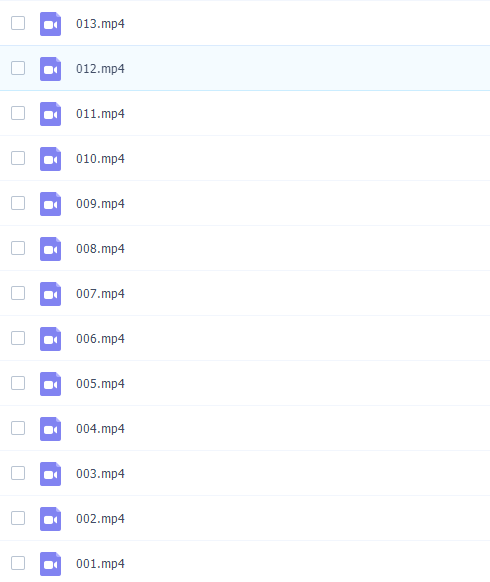This screenshot has height=582, width=490.
Task: Click the video icon beside 001.mp4
Action: 50,563
